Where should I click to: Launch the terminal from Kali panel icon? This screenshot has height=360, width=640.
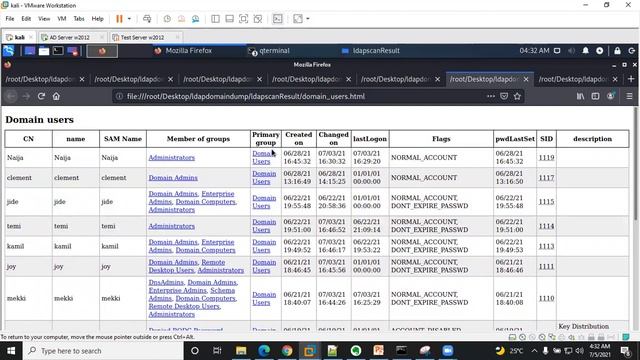[x=58, y=51]
